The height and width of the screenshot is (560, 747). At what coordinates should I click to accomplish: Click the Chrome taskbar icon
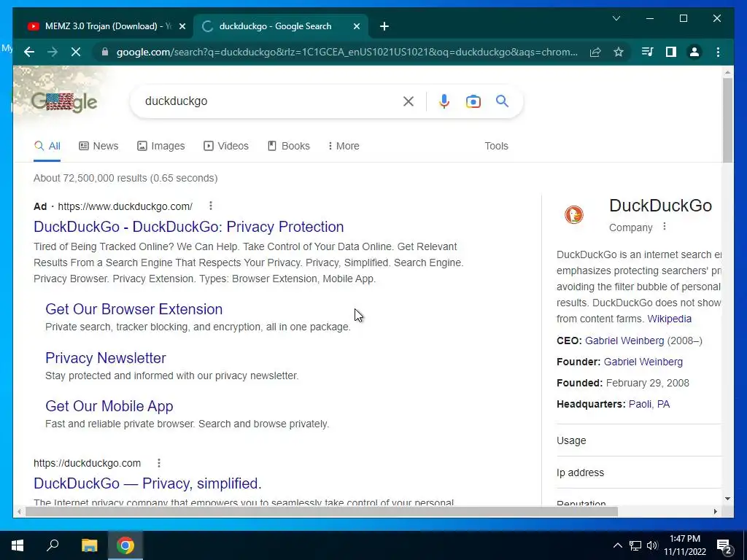[125, 545]
